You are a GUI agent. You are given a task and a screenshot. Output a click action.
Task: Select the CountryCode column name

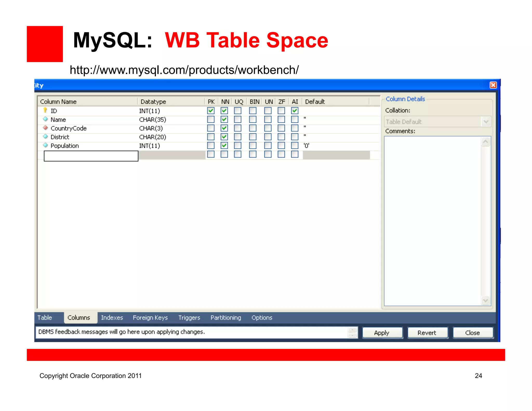click(x=69, y=128)
